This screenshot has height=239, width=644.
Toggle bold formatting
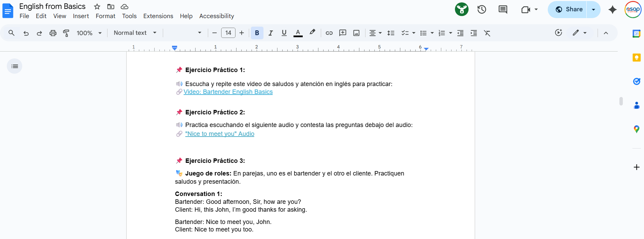click(x=257, y=33)
